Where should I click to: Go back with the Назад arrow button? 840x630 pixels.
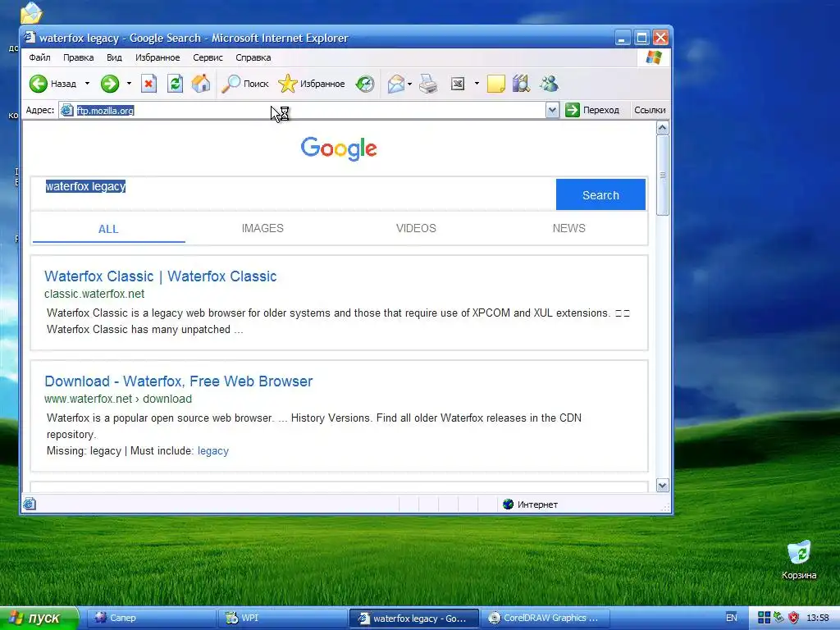pos(52,84)
